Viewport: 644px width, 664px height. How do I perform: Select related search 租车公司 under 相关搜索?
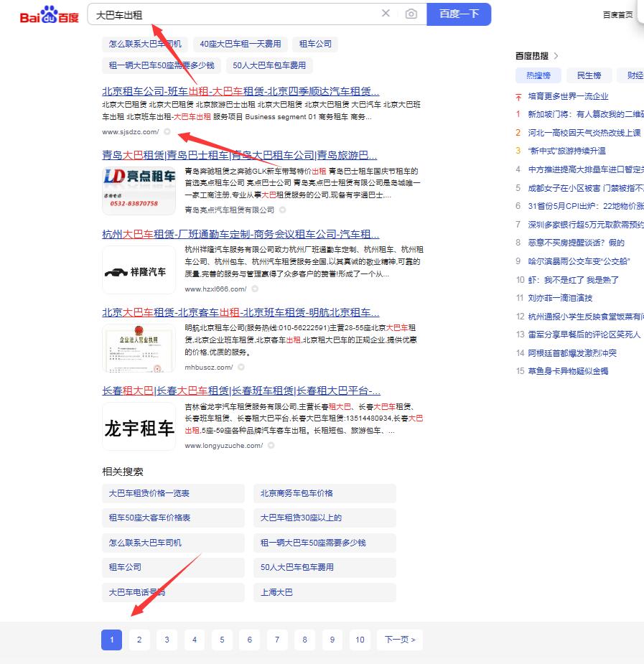(x=173, y=567)
